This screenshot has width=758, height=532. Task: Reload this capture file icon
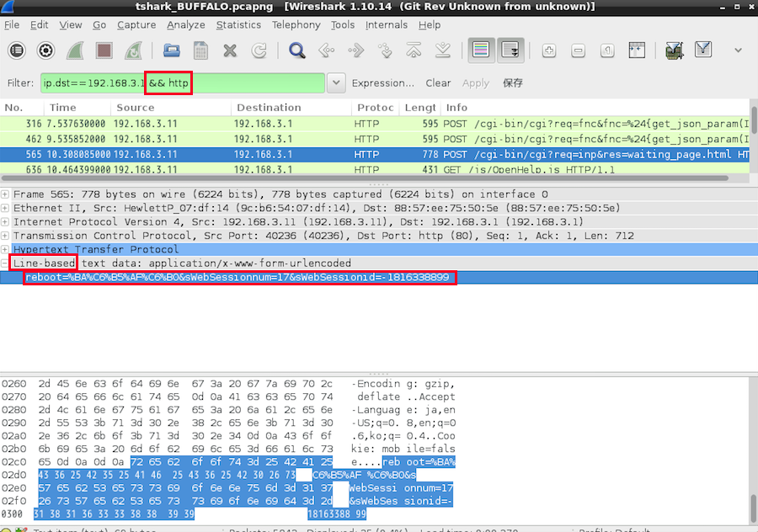pos(259,51)
